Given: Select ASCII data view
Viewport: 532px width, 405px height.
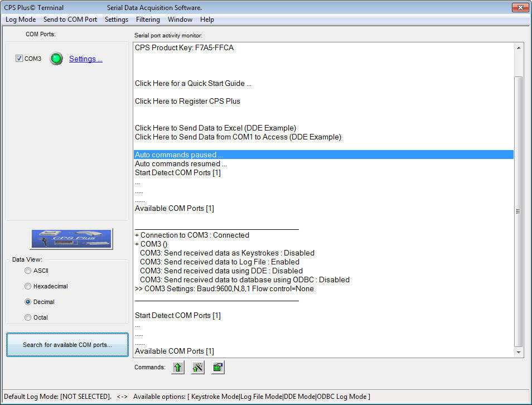Looking at the screenshot, I should (x=28, y=271).
